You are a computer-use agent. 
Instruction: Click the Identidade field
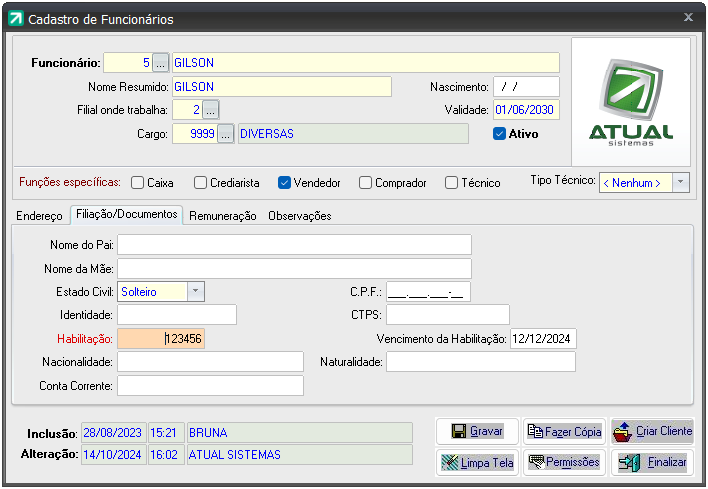pos(177,315)
